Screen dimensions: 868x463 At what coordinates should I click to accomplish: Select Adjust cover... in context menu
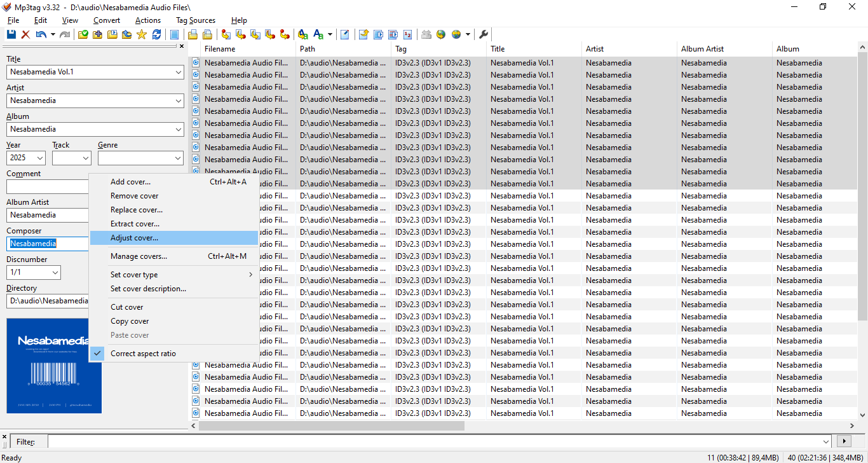(x=134, y=238)
